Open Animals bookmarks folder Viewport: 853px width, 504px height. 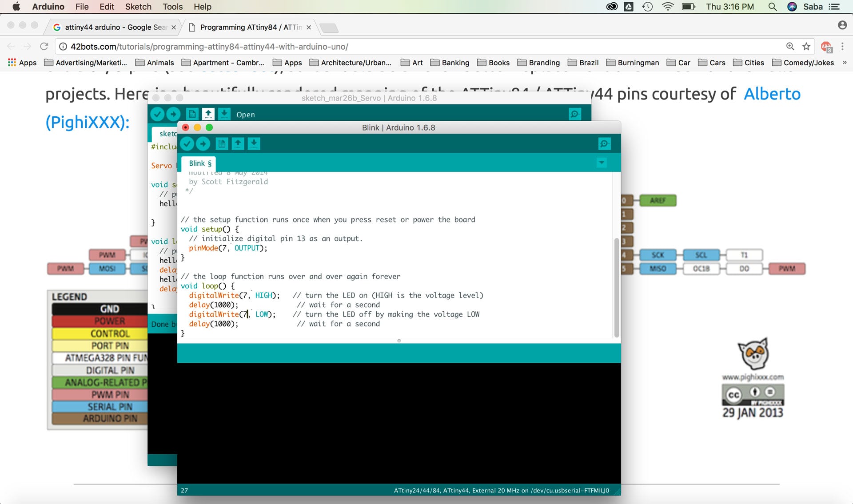point(155,63)
